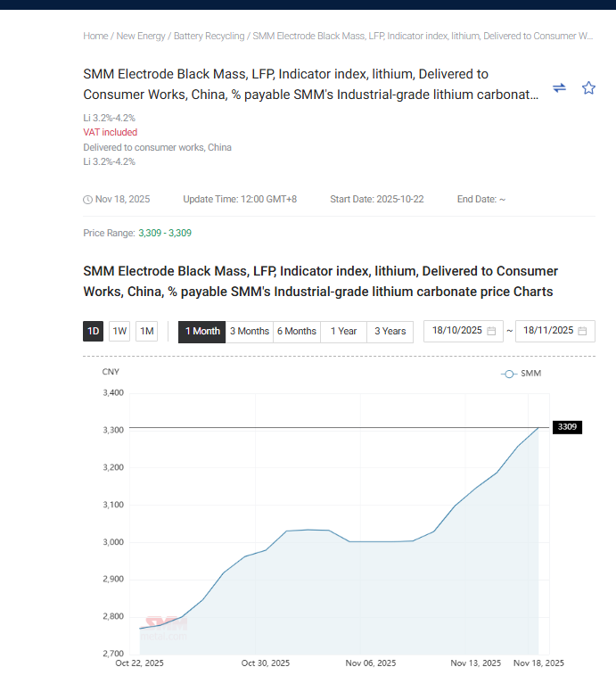Select the 1D interval button
Viewport: 616px width, 700px height.
(93, 332)
